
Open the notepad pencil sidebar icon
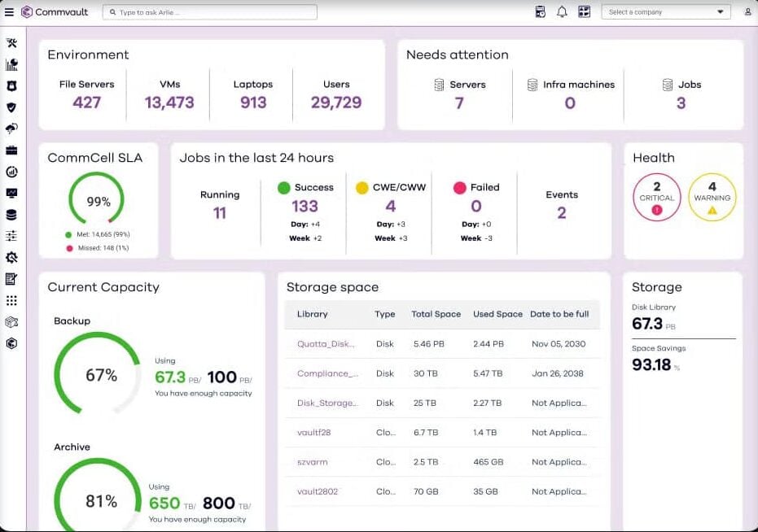click(11, 279)
